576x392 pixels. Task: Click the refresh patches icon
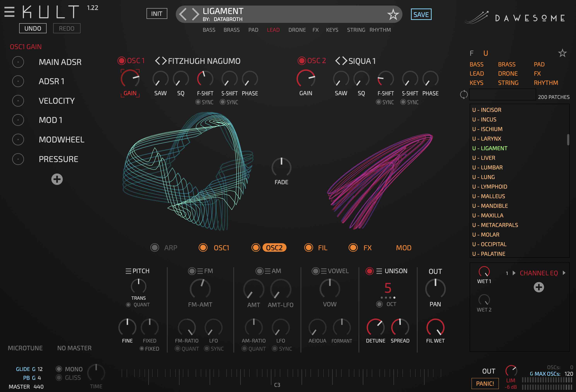[x=464, y=95]
